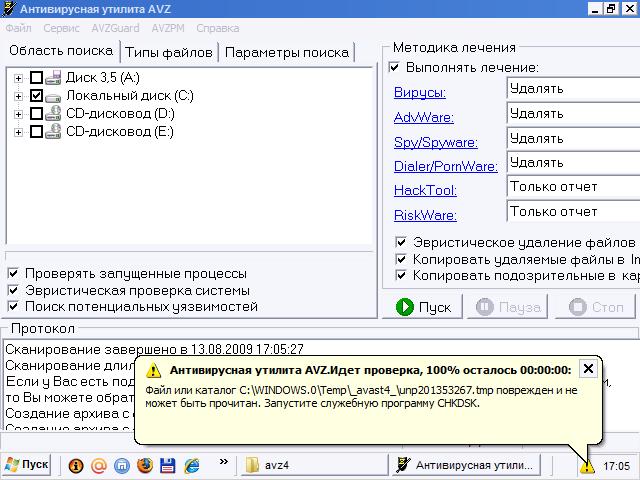Click the CD-дисковод (D:) drive icon
Image resolution: width=640 pixels, height=480 pixels.
[53, 113]
